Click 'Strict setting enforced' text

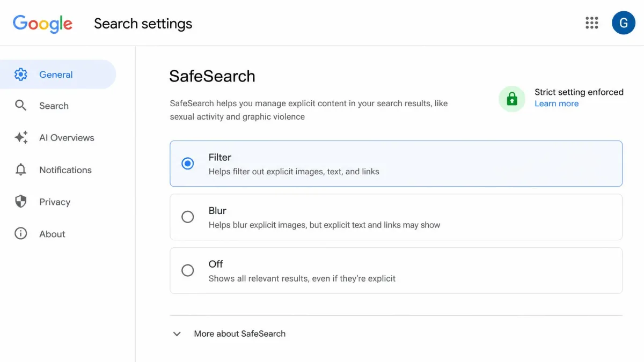(579, 92)
